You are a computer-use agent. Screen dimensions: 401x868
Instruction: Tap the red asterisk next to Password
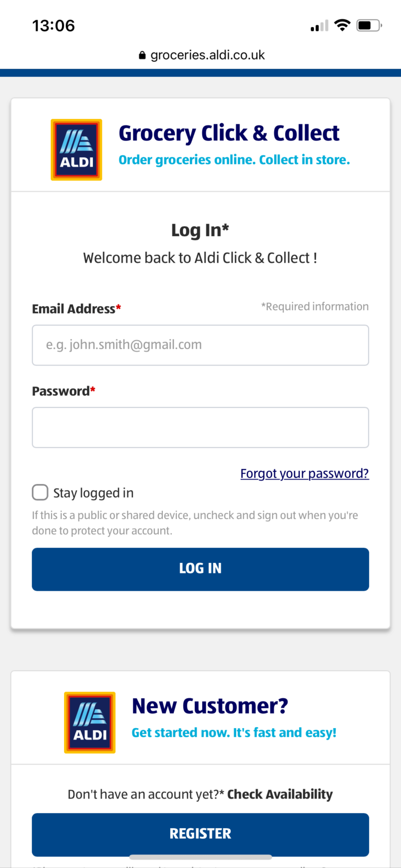point(92,390)
